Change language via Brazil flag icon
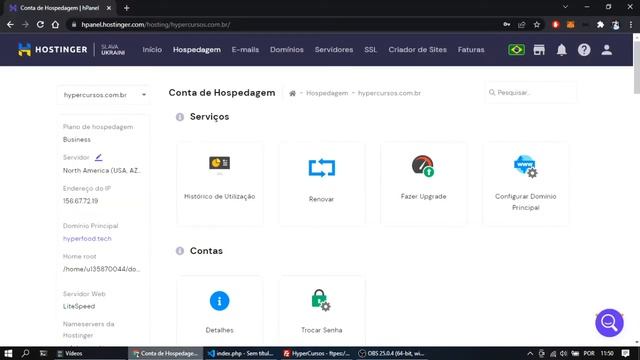The image size is (640, 360). click(516, 50)
